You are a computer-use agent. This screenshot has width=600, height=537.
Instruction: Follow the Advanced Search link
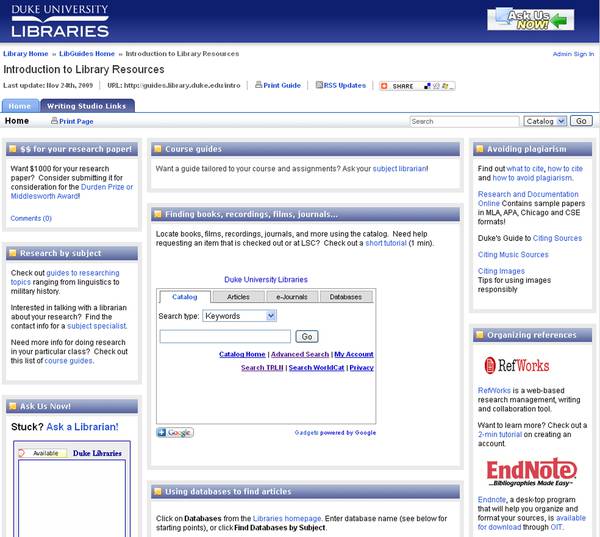299,354
